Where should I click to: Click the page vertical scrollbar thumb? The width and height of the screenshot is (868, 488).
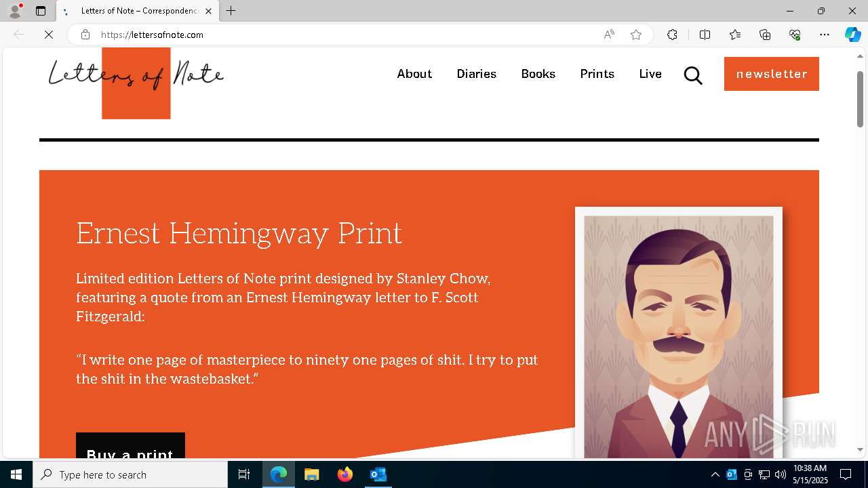click(x=861, y=98)
